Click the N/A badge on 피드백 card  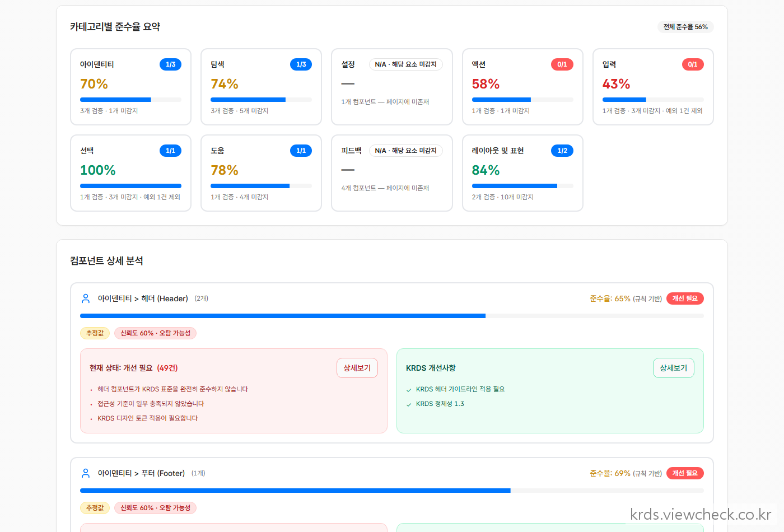[405, 151]
